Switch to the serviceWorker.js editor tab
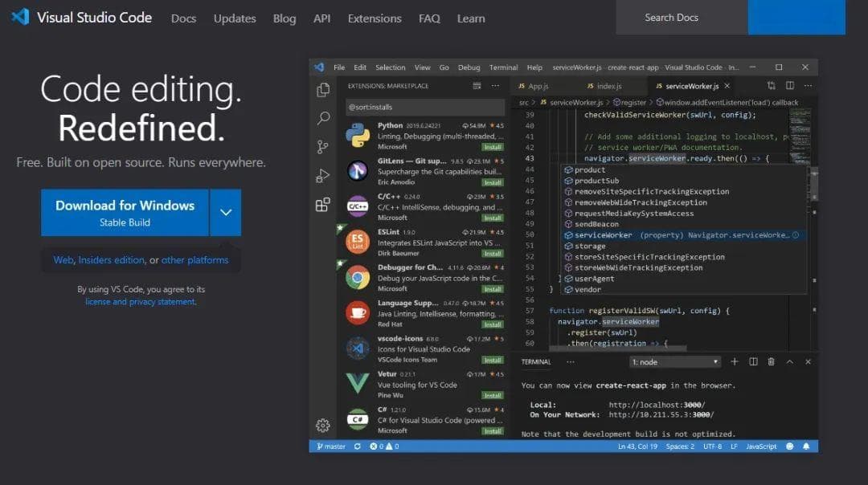Image resolution: width=868 pixels, height=485 pixels. coord(691,86)
